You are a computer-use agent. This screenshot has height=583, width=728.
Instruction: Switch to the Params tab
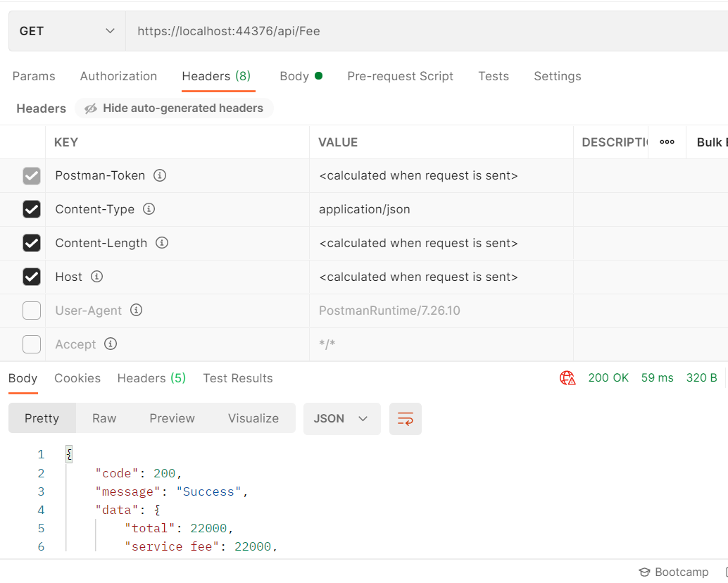[34, 76]
